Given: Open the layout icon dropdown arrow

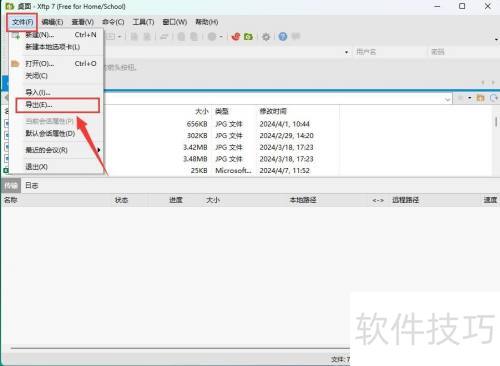Looking at the screenshot, I should tap(119, 37).
